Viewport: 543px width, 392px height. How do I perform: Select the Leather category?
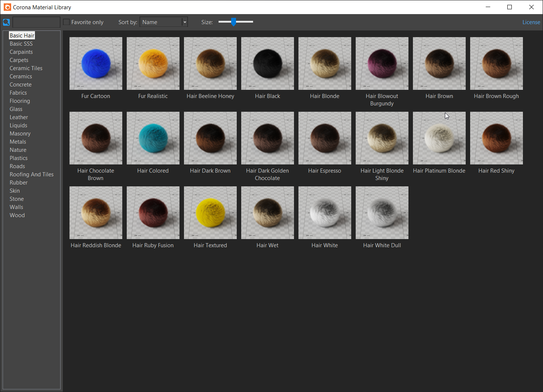click(19, 117)
